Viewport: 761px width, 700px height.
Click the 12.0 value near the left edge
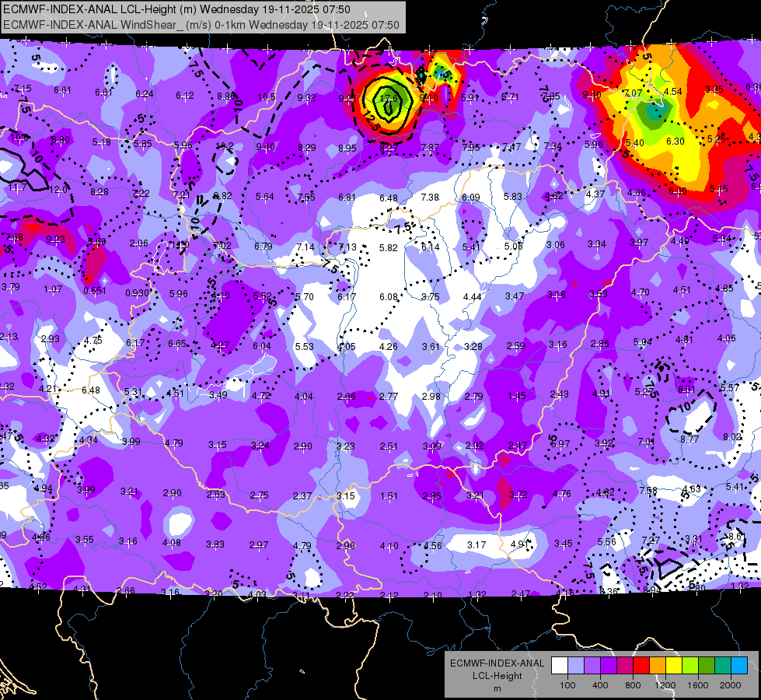click(58, 190)
